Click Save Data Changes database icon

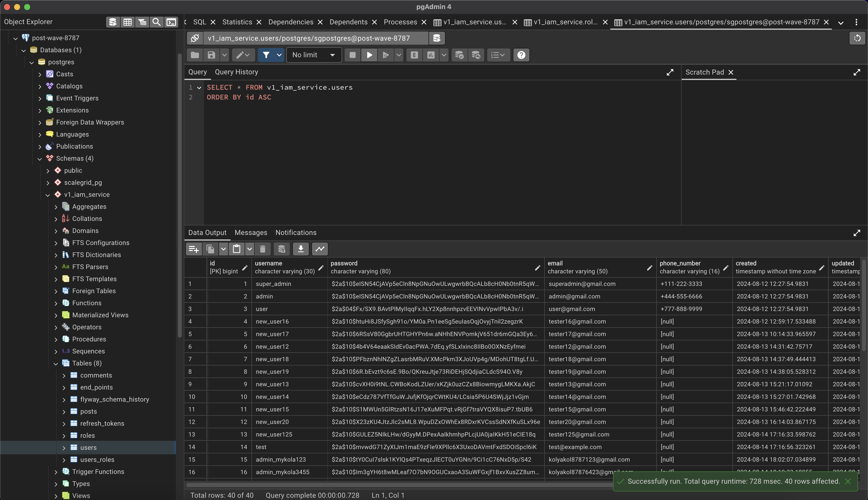[282, 249]
